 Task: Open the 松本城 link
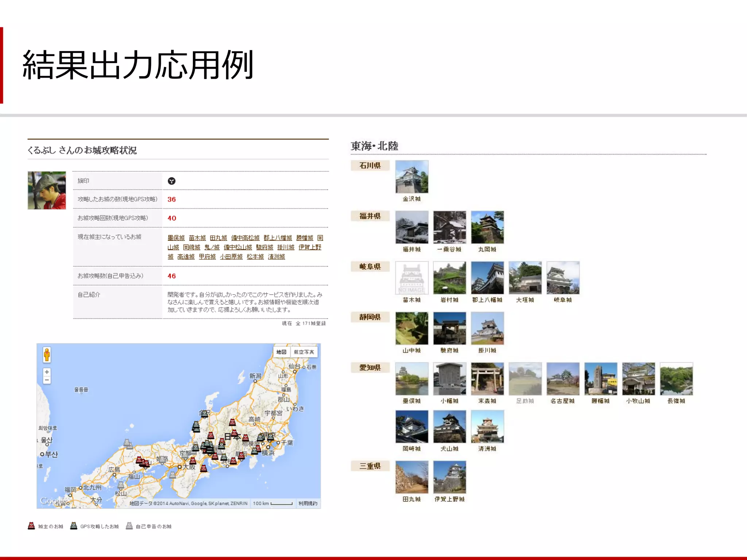pyautogui.click(x=255, y=257)
